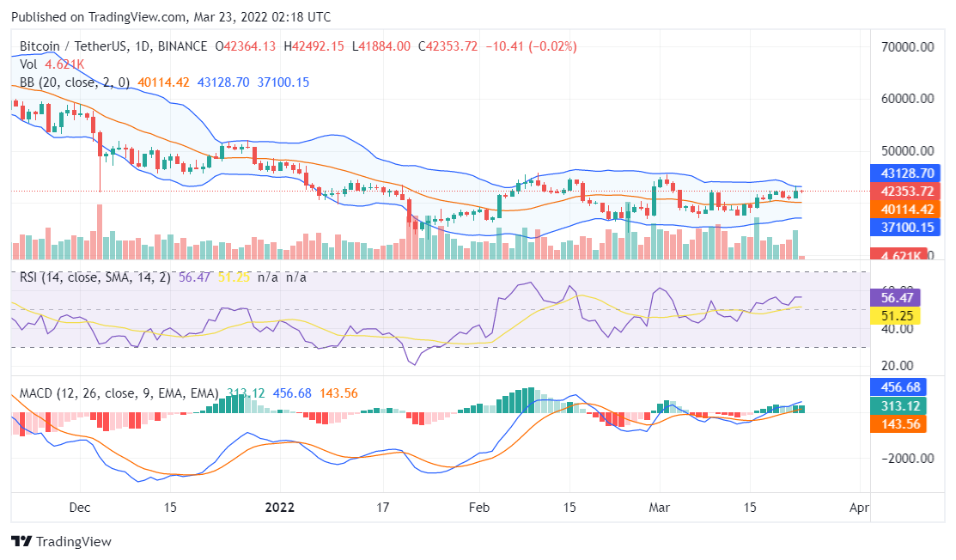The width and height of the screenshot is (956, 560).
Task: Click the TradingView logo icon
Action: tap(21, 541)
